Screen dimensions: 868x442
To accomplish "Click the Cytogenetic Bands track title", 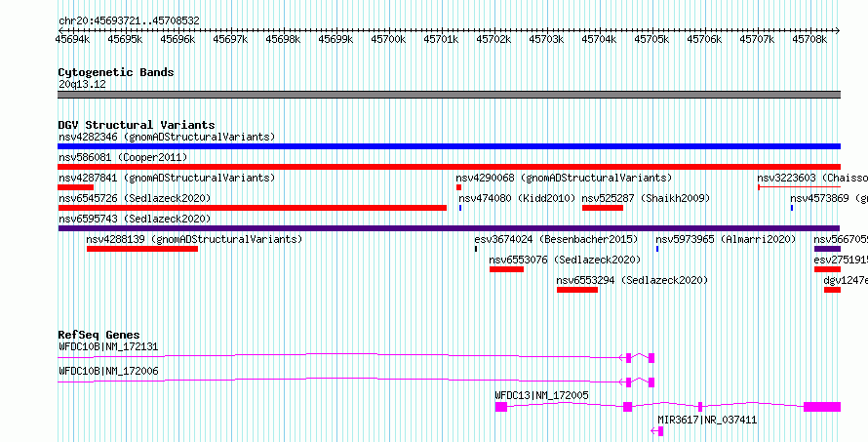I will [x=116, y=72].
